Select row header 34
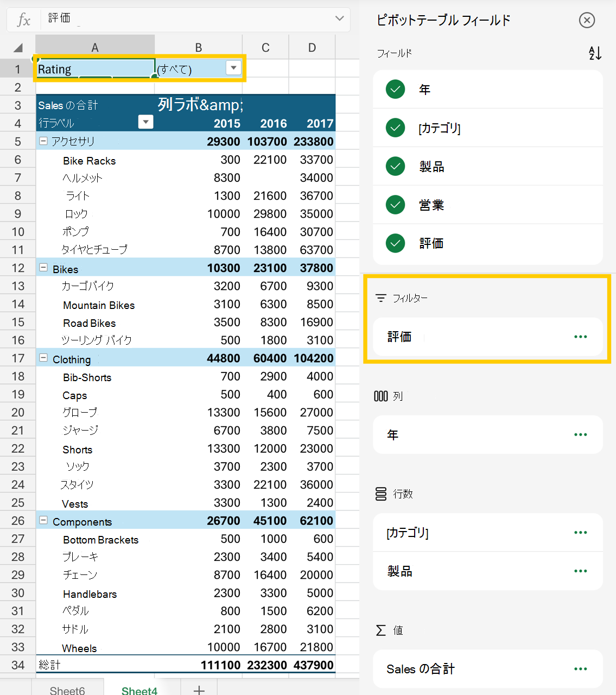This screenshot has width=616, height=695. pos(18,665)
